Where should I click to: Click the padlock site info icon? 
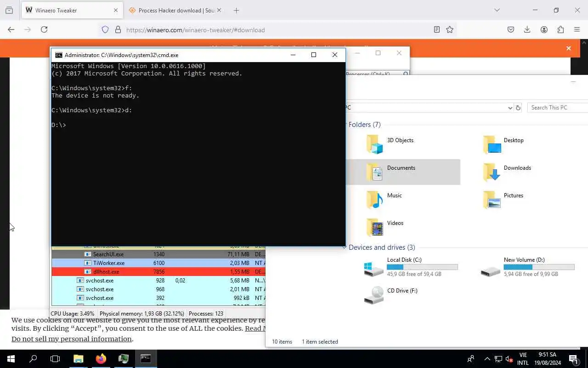pos(118,29)
